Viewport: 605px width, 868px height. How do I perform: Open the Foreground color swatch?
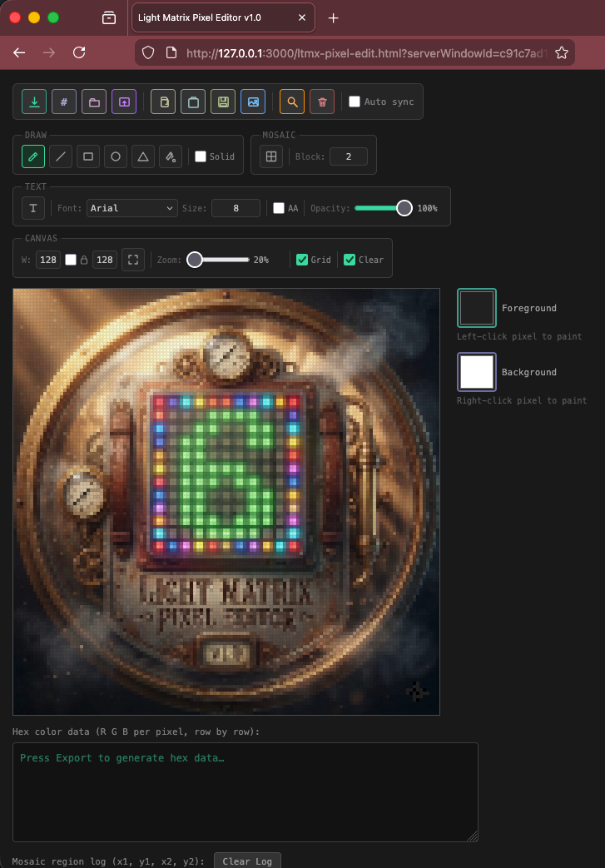(477, 308)
